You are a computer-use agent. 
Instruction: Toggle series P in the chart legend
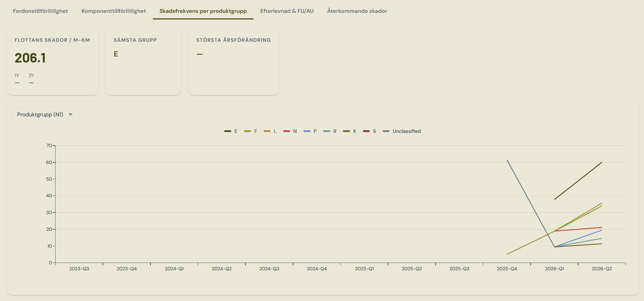310,131
